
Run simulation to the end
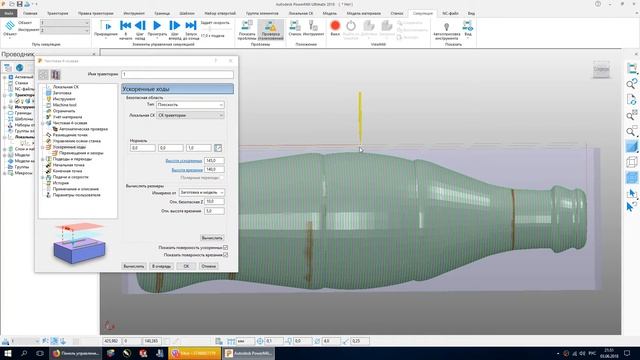(191, 26)
